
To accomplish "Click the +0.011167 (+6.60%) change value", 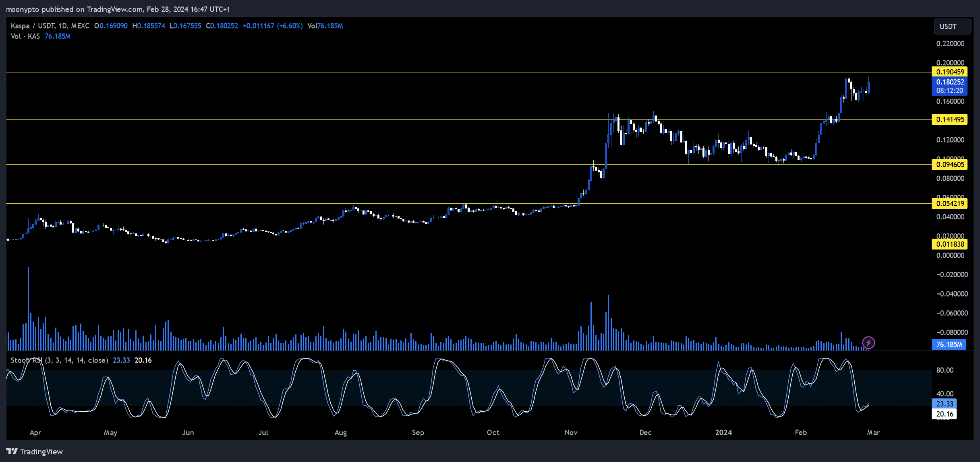I will point(273,26).
